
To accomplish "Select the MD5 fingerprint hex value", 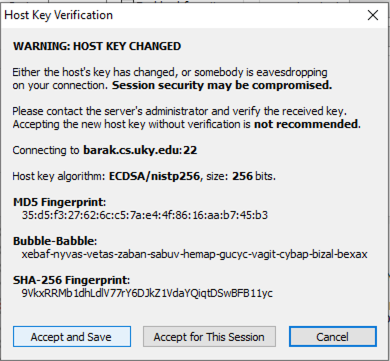I will [145, 215].
